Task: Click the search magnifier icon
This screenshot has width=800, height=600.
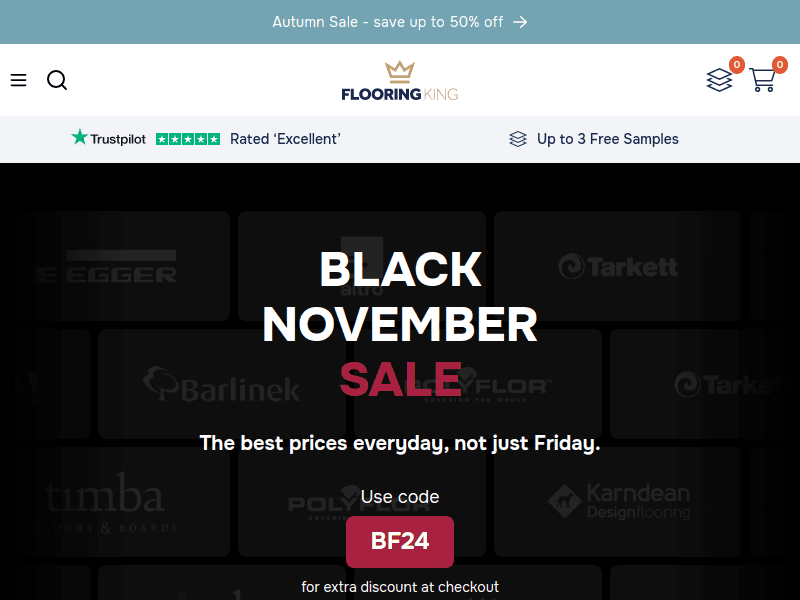Action: coord(57,80)
